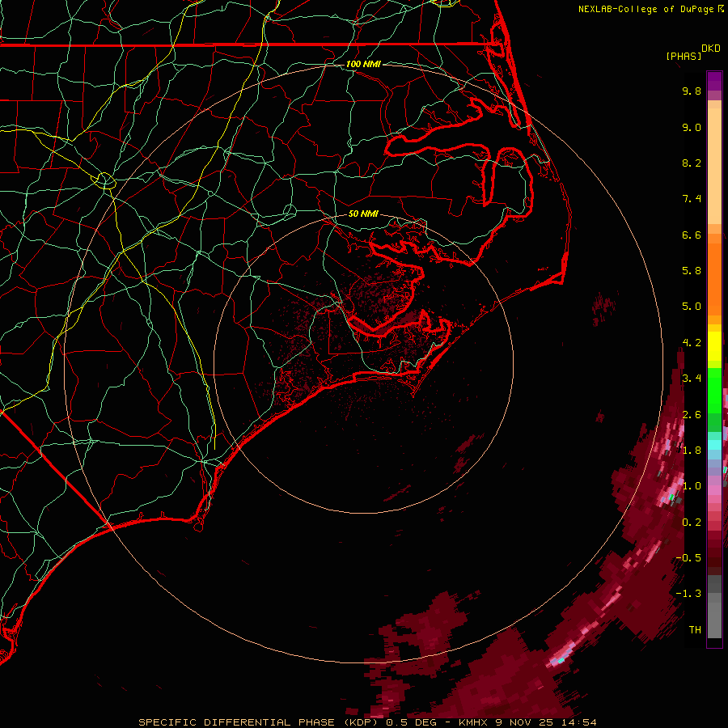
Task: Click the -0.5 legend value
Action: click(x=688, y=558)
